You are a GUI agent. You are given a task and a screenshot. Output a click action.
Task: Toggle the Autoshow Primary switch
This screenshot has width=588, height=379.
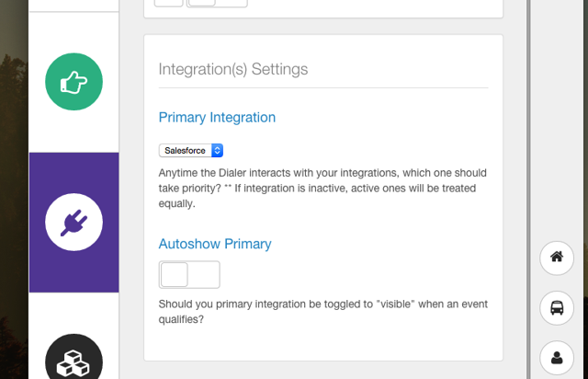coord(189,274)
